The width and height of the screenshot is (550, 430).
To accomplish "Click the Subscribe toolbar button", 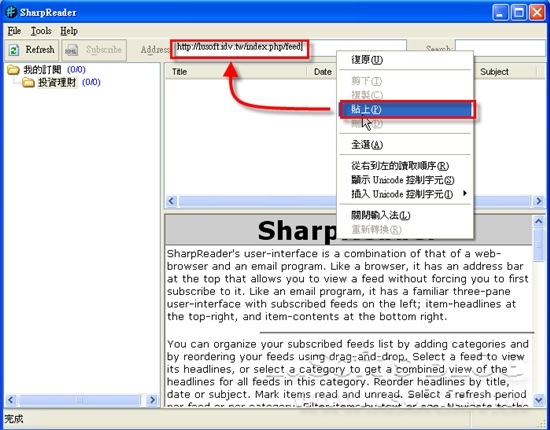I will tap(94, 50).
